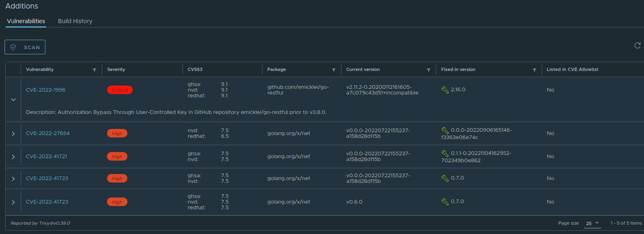Select the Vulnerabilities tab
This screenshot has height=234, width=644.
(26, 21)
